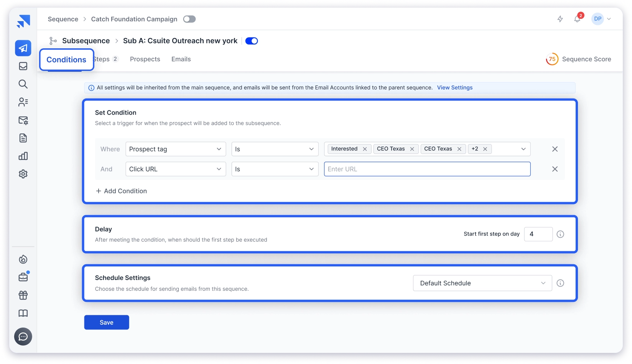The image size is (632, 364).
Task: Click Add Condition
Action: (x=121, y=191)
